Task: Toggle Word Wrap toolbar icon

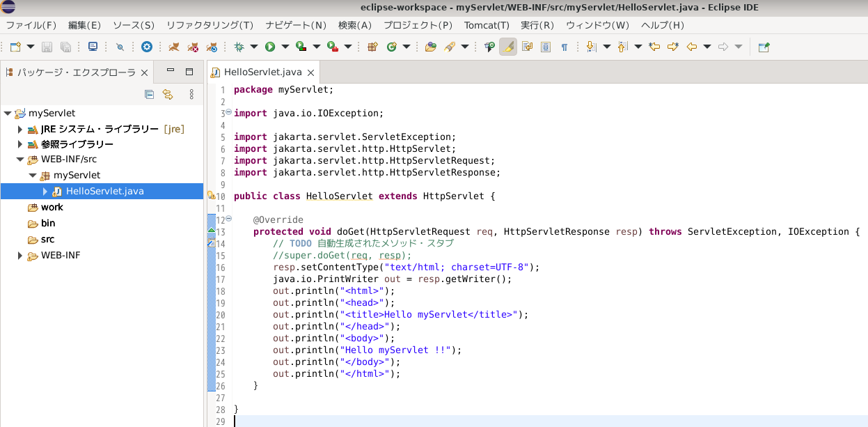Action: (527, 47)
